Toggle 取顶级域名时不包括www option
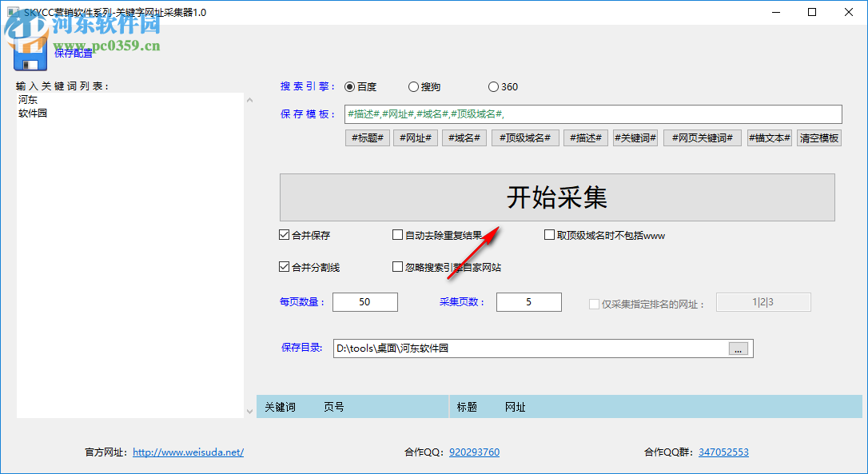 (547, 234)
